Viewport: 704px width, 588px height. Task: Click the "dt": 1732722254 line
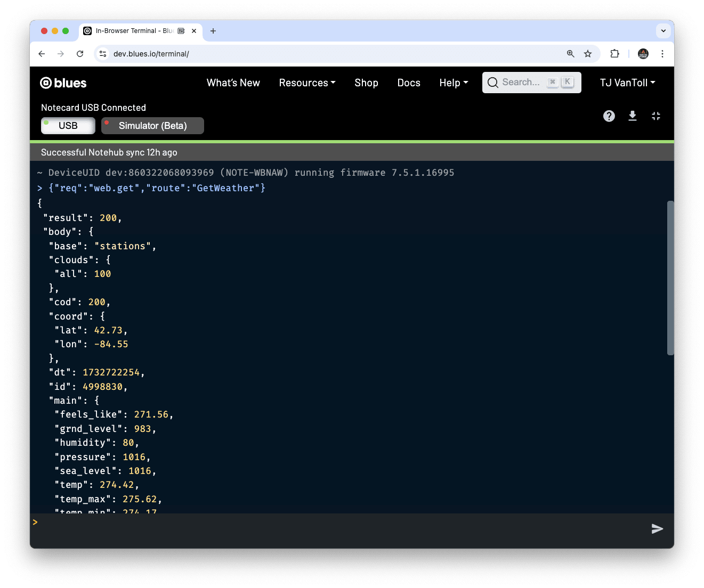(96, 372)
